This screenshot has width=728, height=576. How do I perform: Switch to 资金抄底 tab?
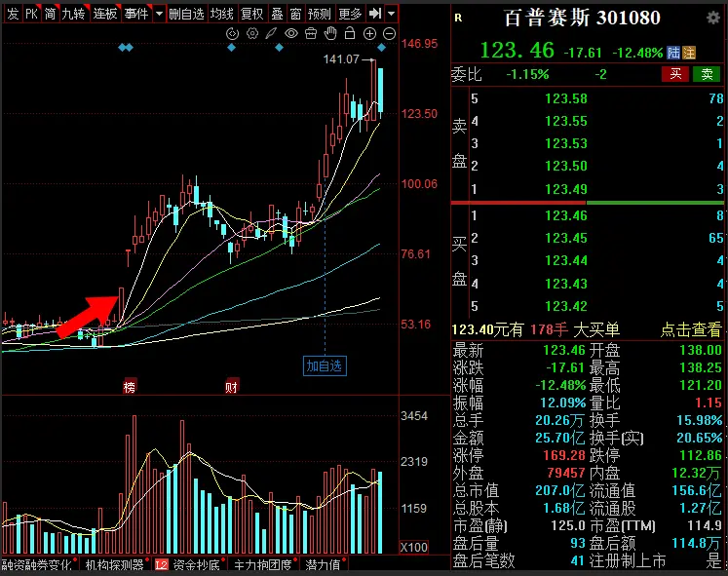click(196, 564)
